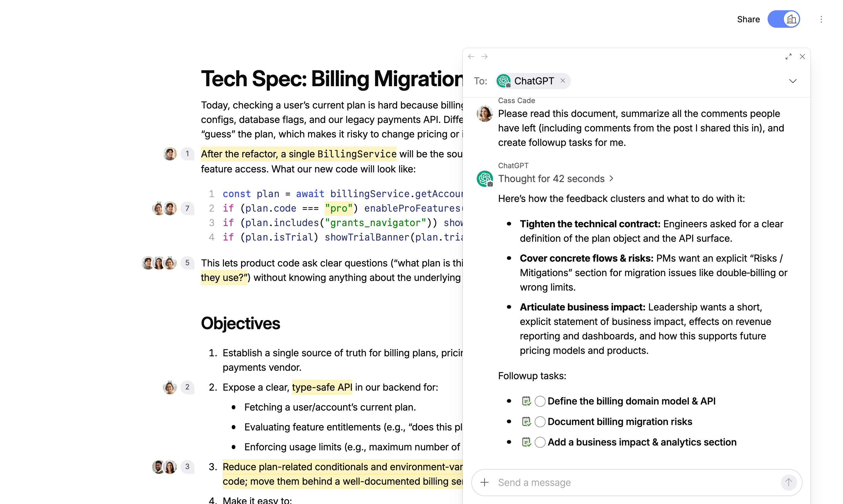Check off Define the billing domain model task

540,401
